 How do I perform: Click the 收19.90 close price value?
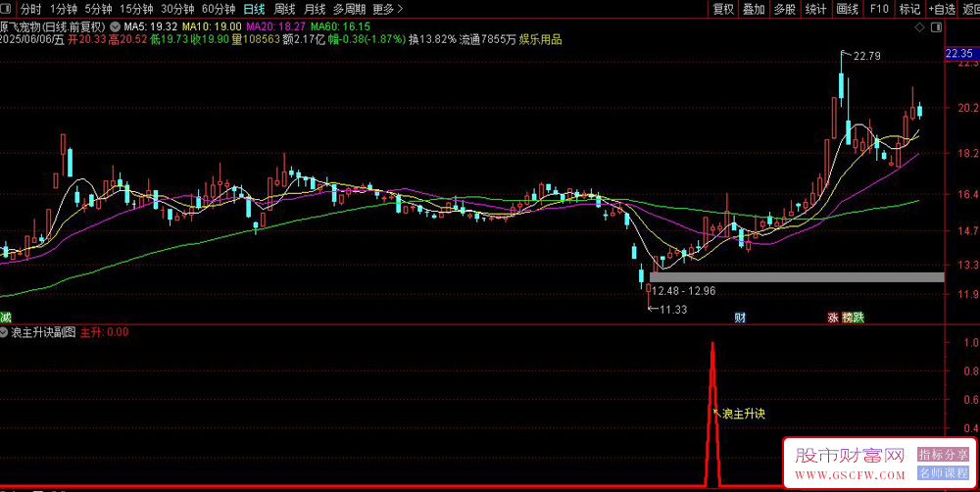pyautogui.click(x=211, y=40)
